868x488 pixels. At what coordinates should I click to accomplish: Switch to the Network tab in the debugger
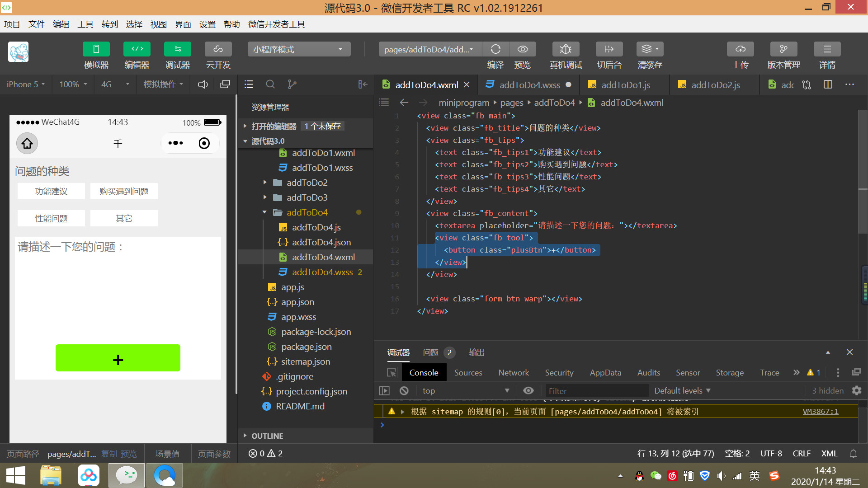coord(513,373)
